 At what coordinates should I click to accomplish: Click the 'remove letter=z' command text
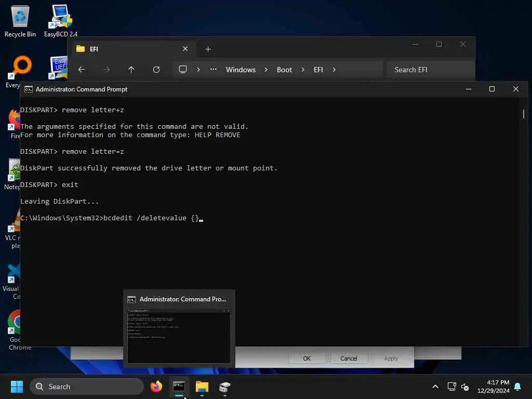click(92, 151)
